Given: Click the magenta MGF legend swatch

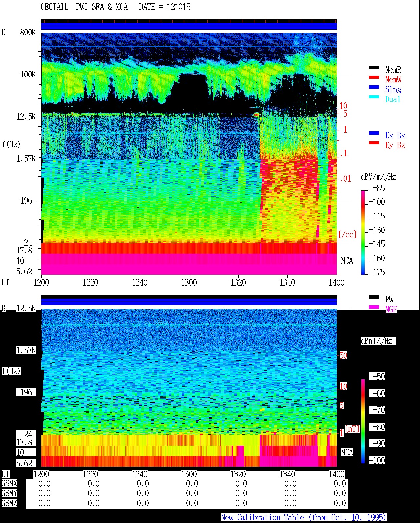Looking at the screenshot, I should 374,307.
